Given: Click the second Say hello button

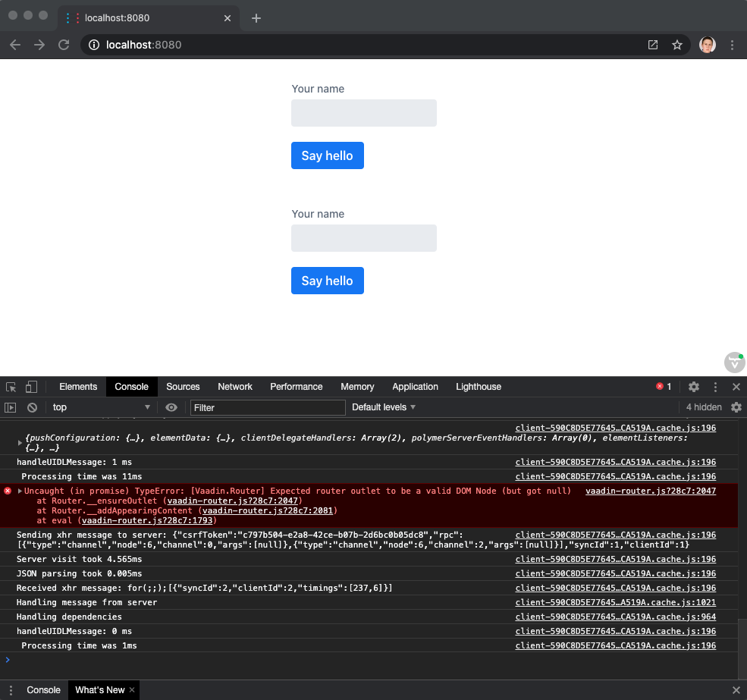Looking at the screenshot, I should (328, 281).
